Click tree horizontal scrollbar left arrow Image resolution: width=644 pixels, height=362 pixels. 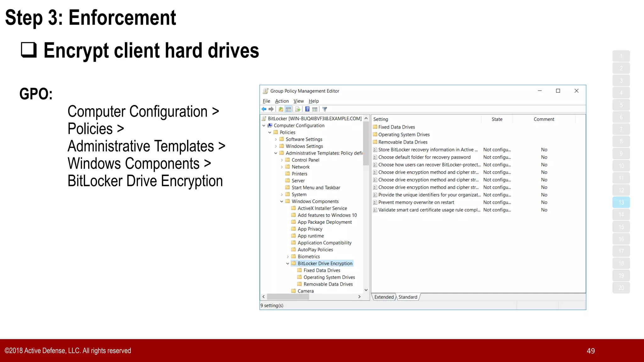(264, 297)
